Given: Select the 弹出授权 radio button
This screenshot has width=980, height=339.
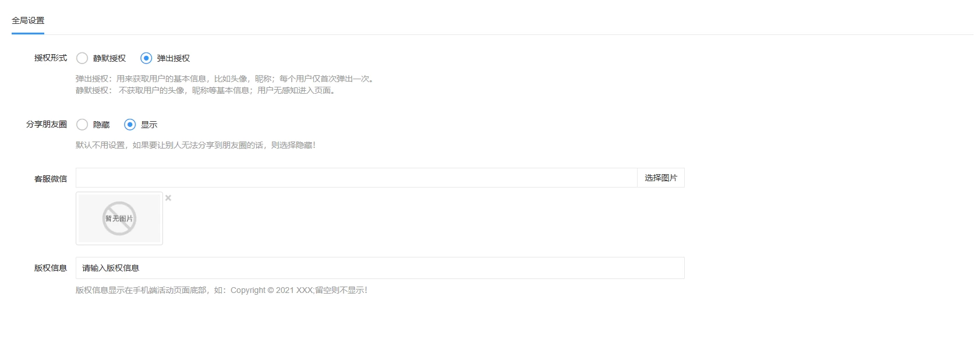Looking at the screenshot, I should click(146, 58).
